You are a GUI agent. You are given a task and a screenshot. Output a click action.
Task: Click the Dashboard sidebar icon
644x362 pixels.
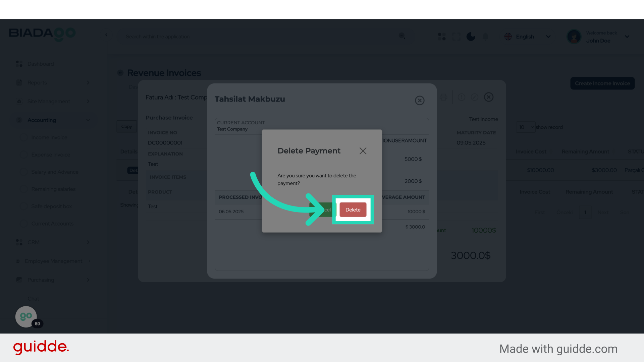pyautogui.click(x=19, y=64)
